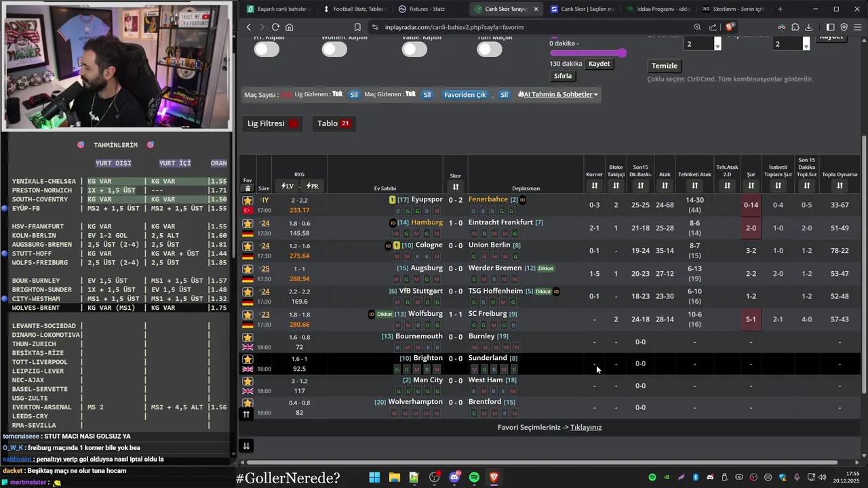This screenshot has height=488, width=868.
Task: Sort by Tehlikeli Atak column
Action: (694, 186)
